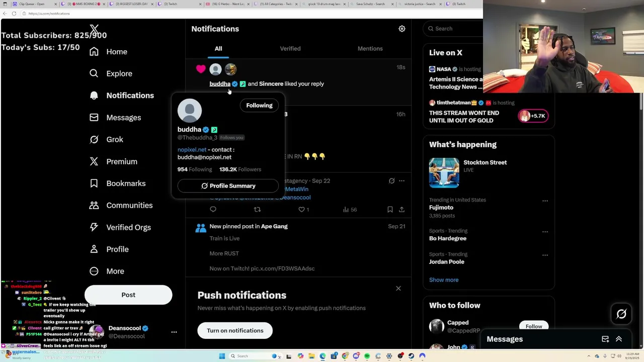This screenshot has height=362, width=644.
Task: Toggle the Following button on buddha's card
Action: coord(259,106)
